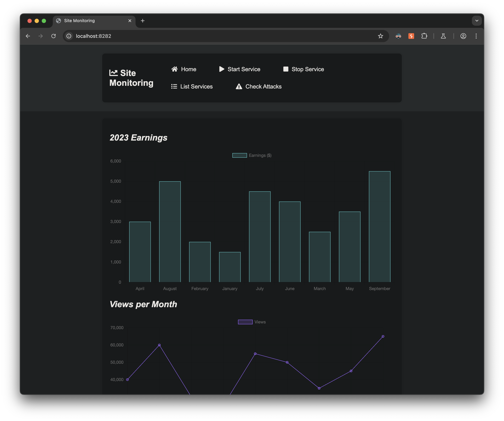Select Home in the navigation bar
Screen dimensions: 504x421
[188, 69]
